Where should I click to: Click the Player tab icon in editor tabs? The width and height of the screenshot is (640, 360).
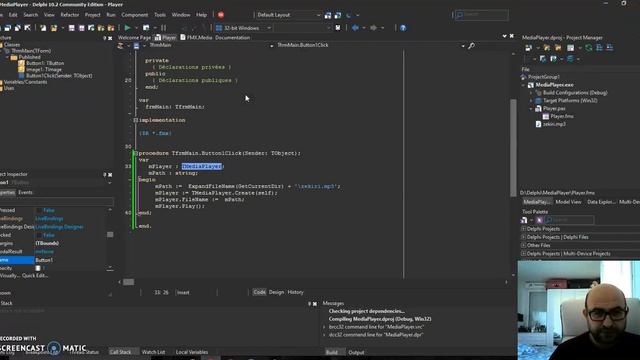click(x=158, y=38)
